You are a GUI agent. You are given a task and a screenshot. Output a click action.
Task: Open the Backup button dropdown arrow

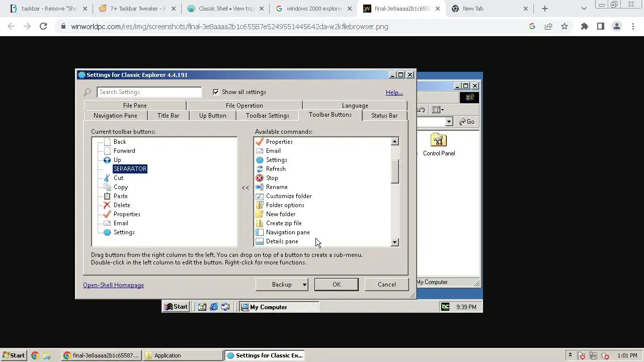click(304, 285)
